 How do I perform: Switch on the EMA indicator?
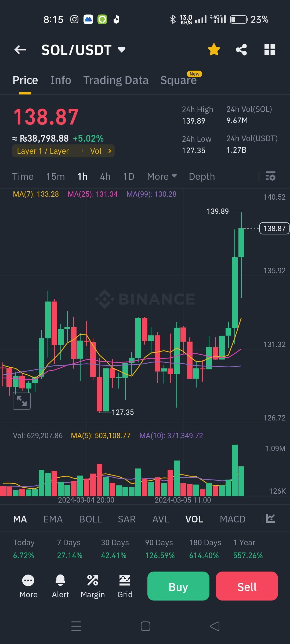click(x=53, y=519)
